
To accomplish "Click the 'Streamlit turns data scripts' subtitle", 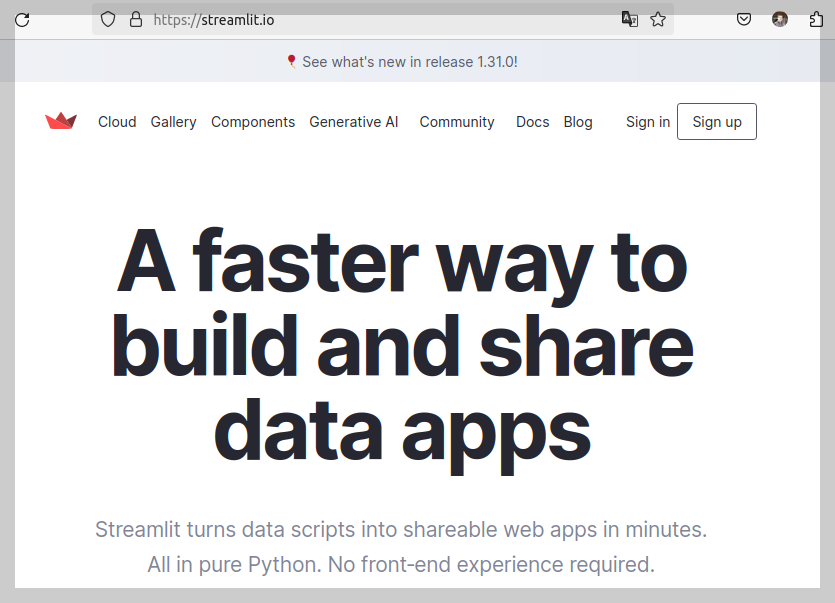I will [401, 529].
